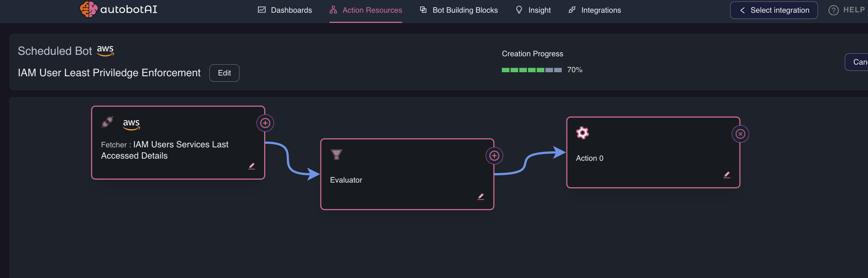Open Bot Building Blocks menu

(x=459, y=10)
